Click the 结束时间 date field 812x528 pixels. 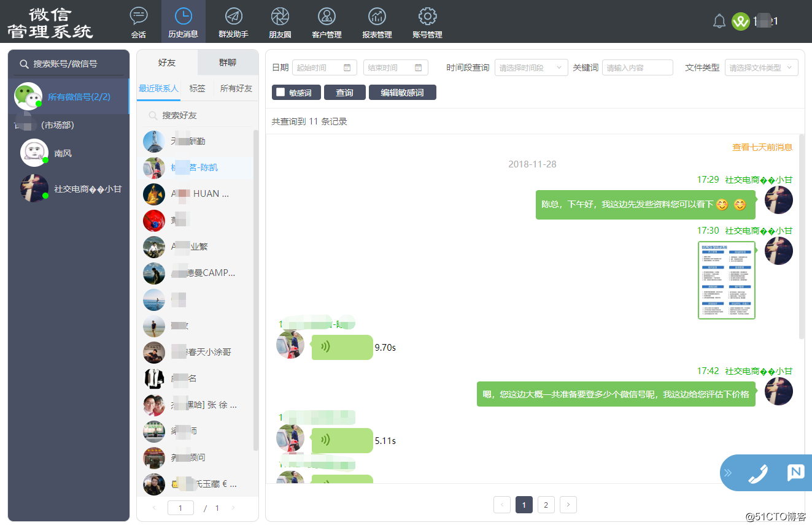pos(396,67)
